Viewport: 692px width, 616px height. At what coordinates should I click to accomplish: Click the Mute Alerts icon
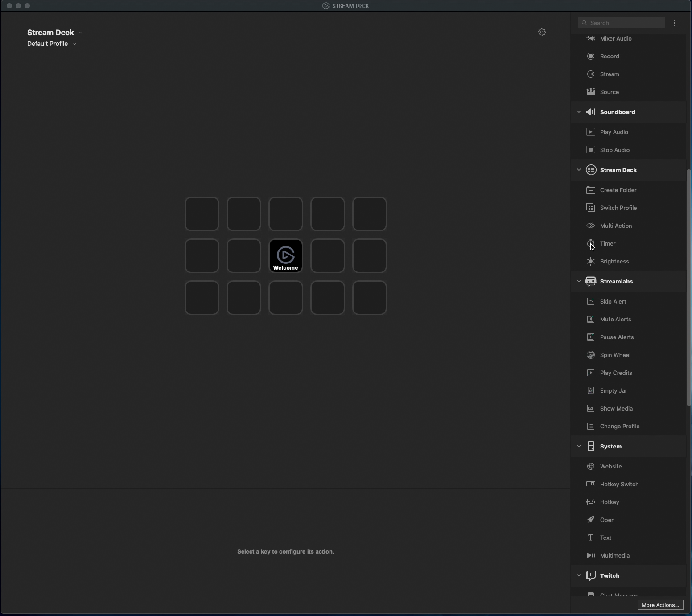(591, 319)
